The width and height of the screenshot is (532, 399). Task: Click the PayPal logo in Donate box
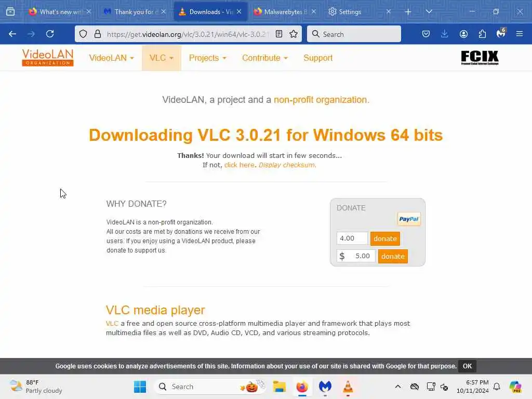409,219
